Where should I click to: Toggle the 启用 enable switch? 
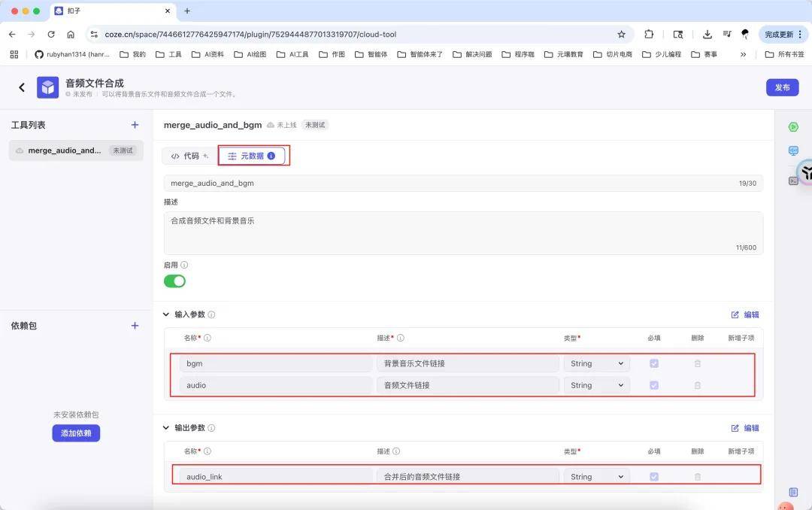(174, 281)
